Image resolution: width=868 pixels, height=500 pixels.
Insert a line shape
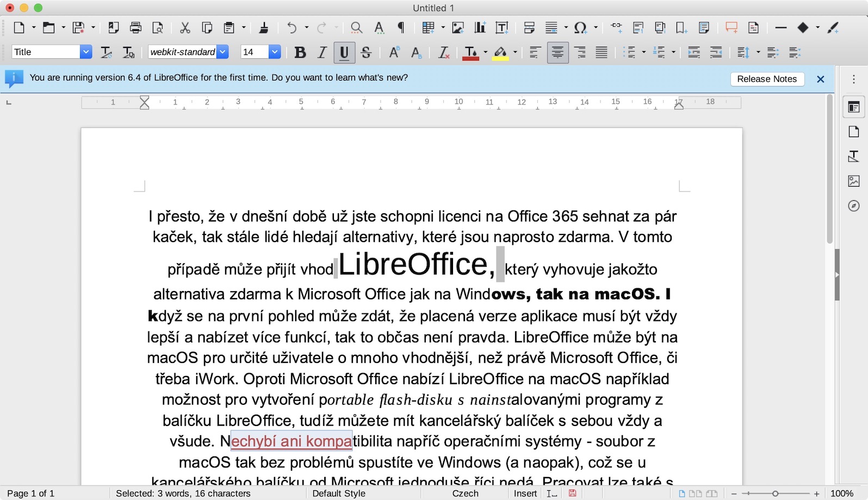[x=781, y=28]
